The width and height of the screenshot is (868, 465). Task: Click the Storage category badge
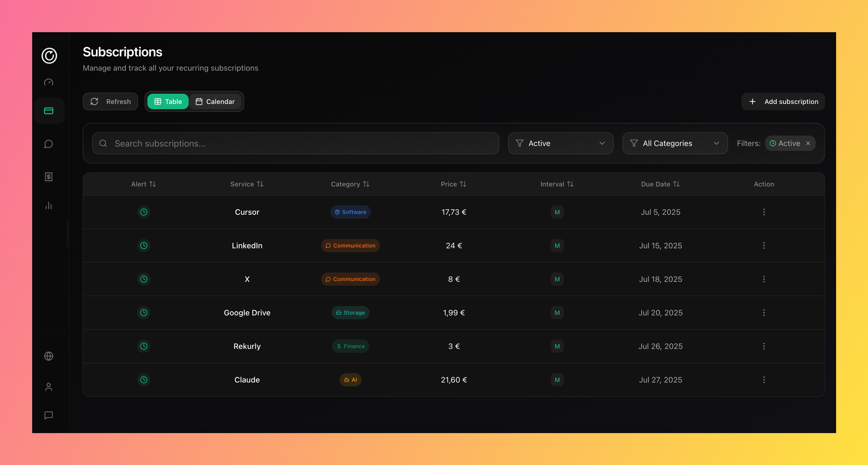pyautogui.click(x=351, y=313)
